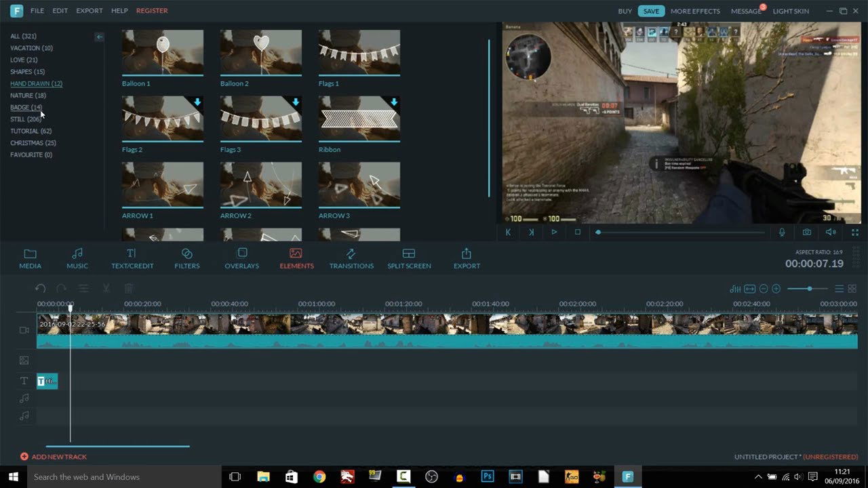Open the Overlays panel
868x488 pixels.
pos(242,258)
